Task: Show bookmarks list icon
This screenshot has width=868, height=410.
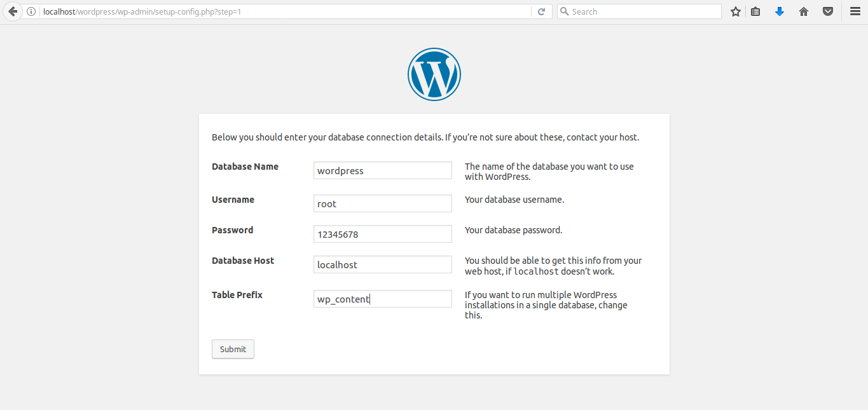Action: pyautogui.click(x=755, y=11)
